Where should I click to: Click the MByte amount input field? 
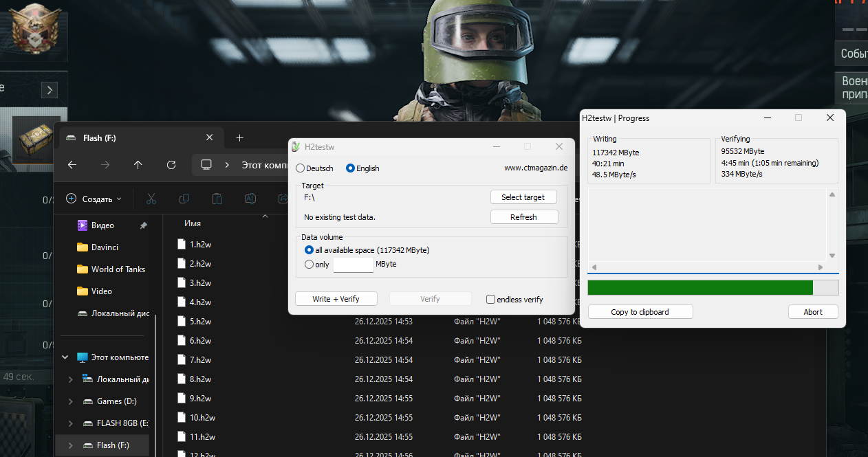click(353, 265)
